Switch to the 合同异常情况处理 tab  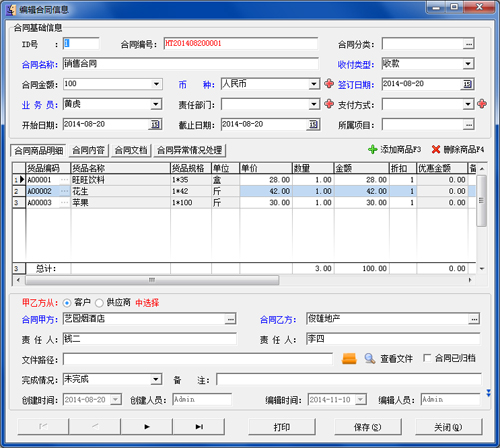click(x=189, y=150)
